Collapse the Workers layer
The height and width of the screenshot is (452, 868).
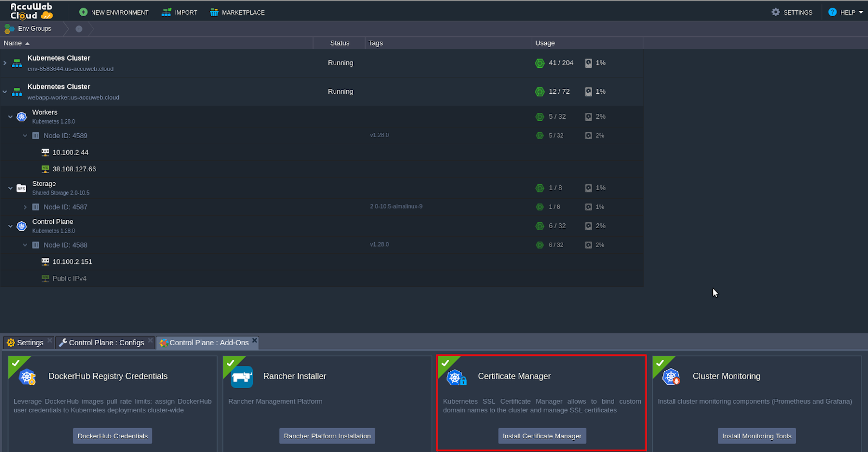click(x=10, y=117)
